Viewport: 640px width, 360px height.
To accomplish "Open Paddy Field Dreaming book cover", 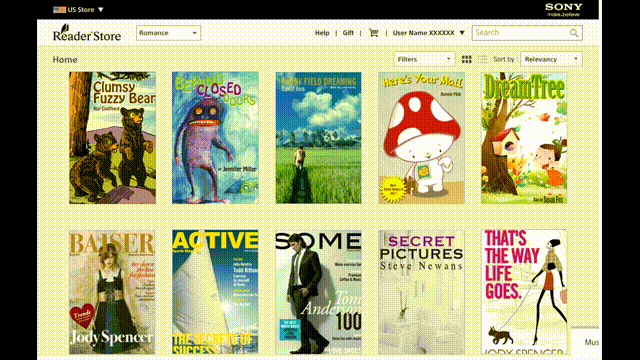I will [x=318, y=138].
